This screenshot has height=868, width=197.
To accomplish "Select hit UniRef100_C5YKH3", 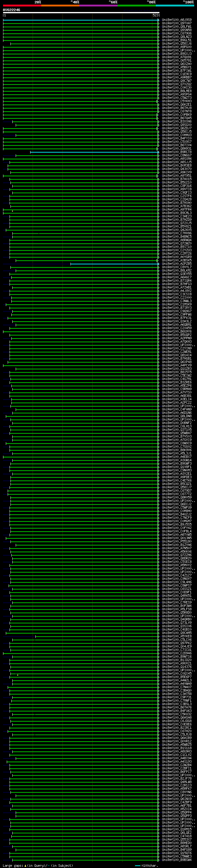I will tap(177, 101).
